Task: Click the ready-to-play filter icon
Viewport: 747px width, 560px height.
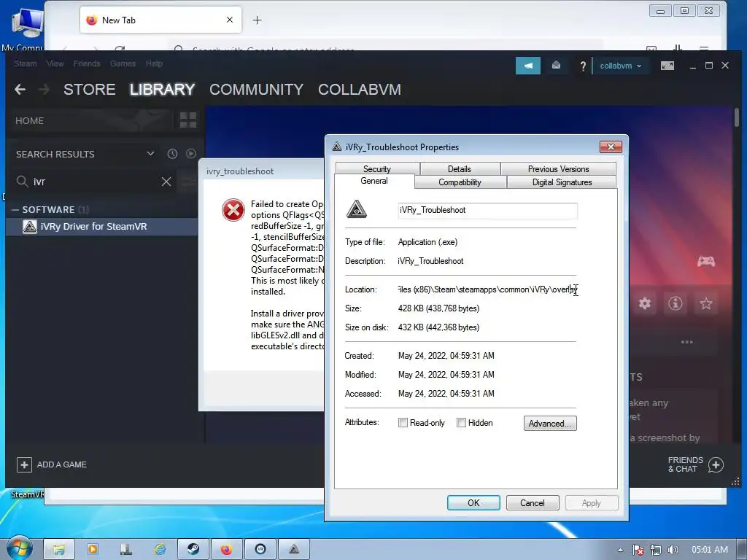Action: coord(191,153)
